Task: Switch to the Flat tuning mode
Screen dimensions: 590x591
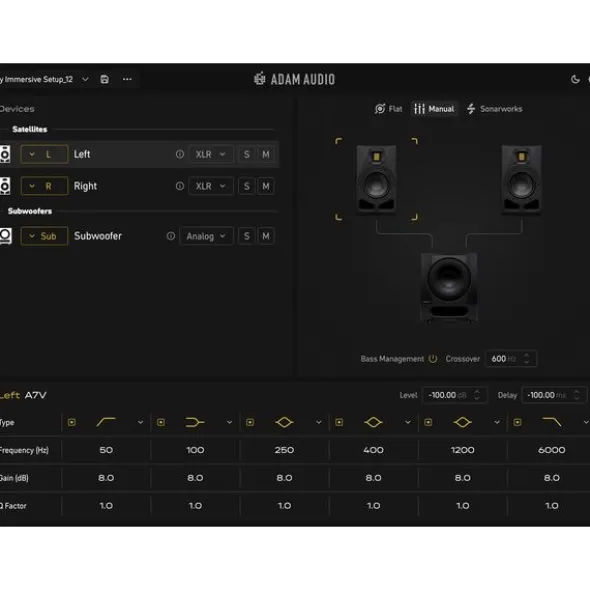Action: click(x=389, y=109)
